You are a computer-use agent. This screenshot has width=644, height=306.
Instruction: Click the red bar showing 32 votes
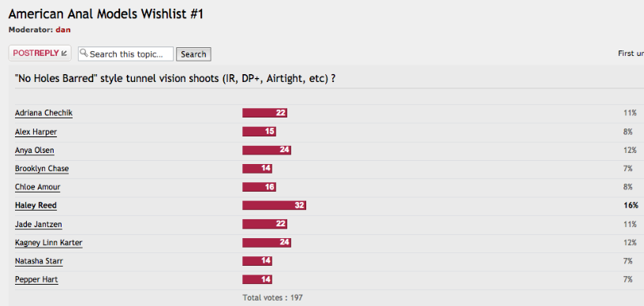coord(274,205)
